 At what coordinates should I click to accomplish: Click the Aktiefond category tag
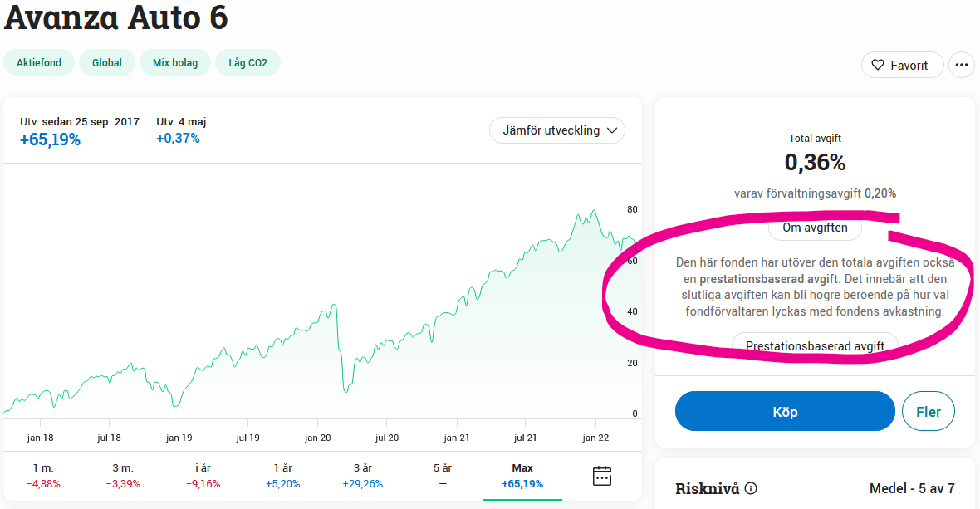39,63
